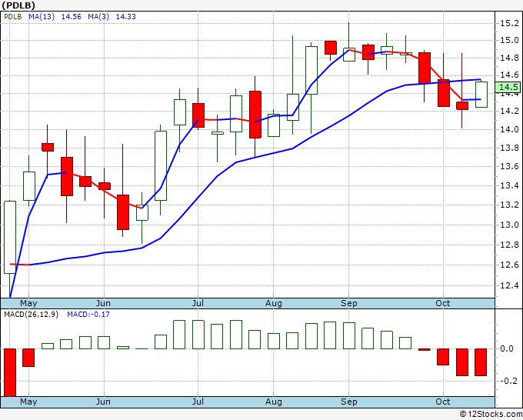The image size is (523, 420).
Task: Click Jul on the price chart time axis
Action: pos(198,303)
